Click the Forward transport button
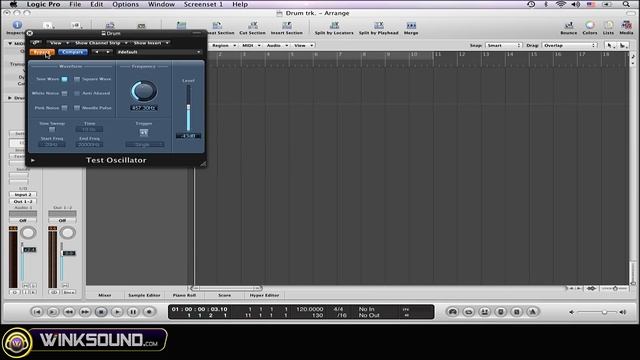 85,312
